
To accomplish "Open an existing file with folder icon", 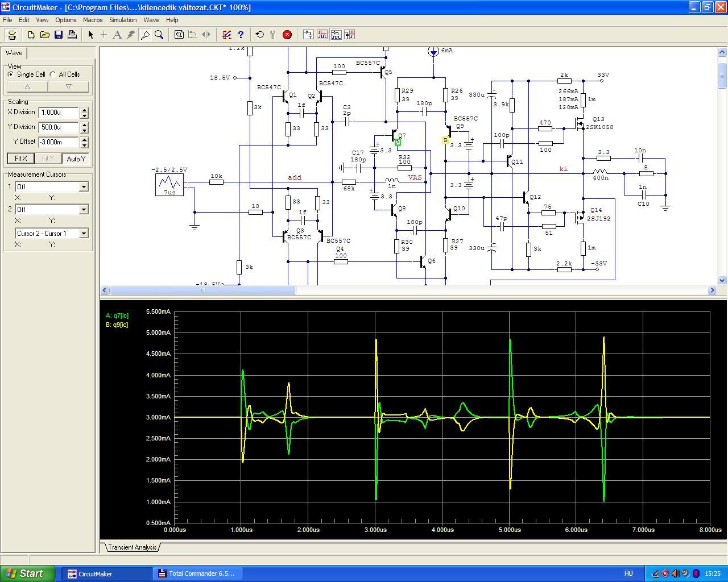I will (x=45, y=35).
